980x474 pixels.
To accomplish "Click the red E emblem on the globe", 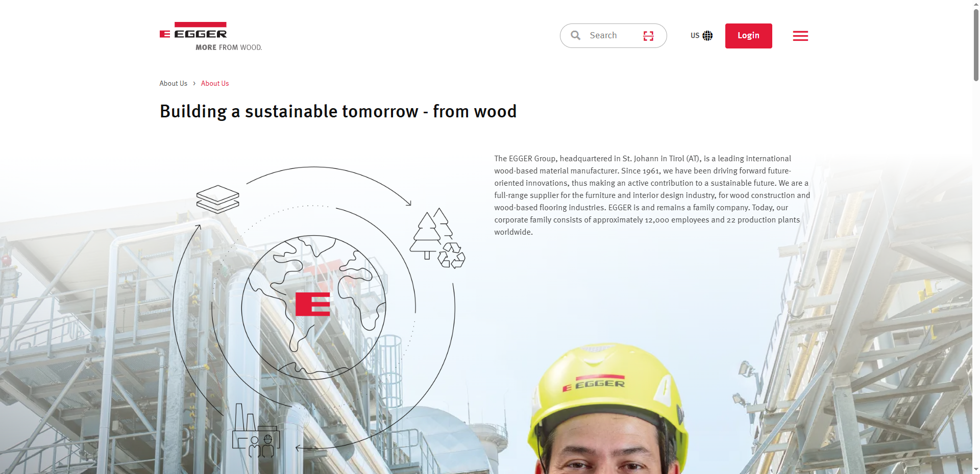I will point(312,305).
